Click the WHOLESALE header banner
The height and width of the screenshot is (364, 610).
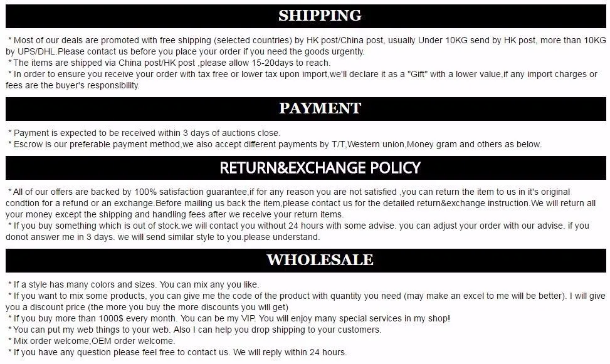click(306, 261)
